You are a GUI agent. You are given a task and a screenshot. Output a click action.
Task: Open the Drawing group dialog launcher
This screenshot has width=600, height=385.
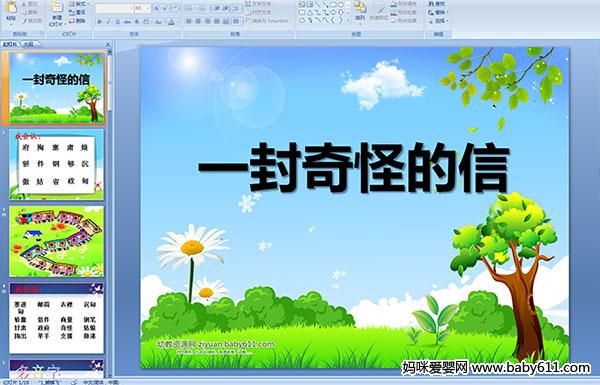(x=420, y=34)
